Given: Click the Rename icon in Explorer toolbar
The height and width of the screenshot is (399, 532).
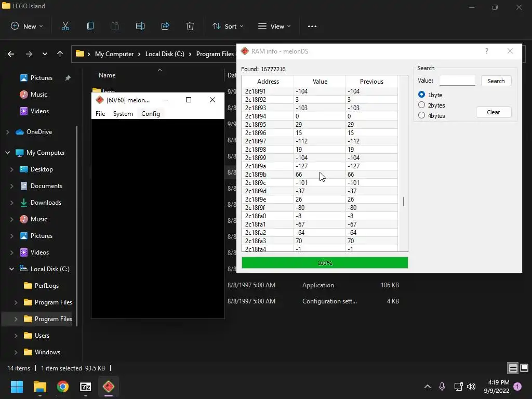Looking at the screenshot, I should click(140, 26).
